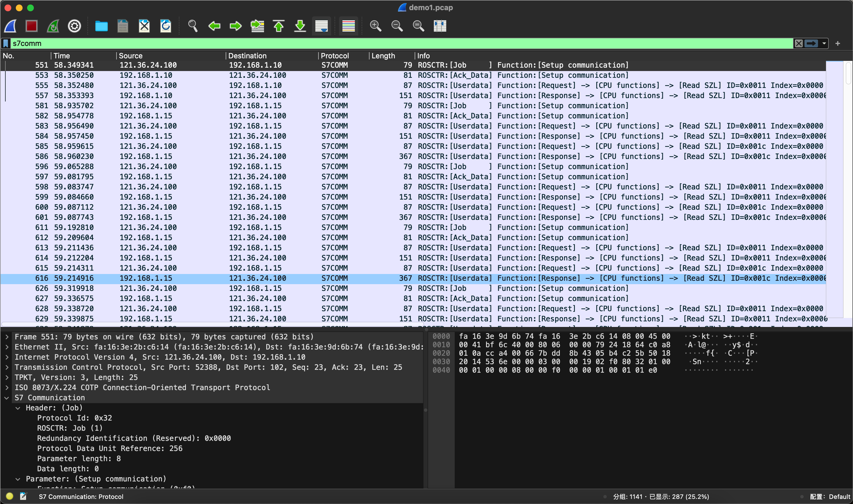The width and height of the screenshot is (853, 504).
Task: Click S7 Communication: Protocol status text
Action: 81,496
